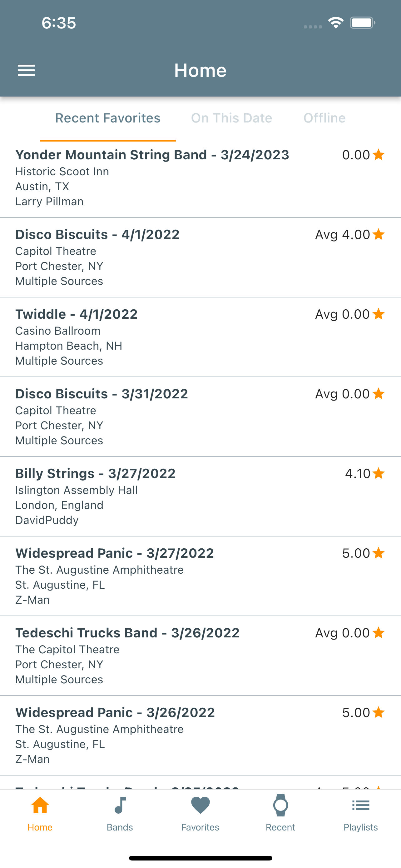This screenshot has height=868, width=401.
Task: Open Disco Biscuits 4/1/2022 show
Action: [x=135, y=257]
